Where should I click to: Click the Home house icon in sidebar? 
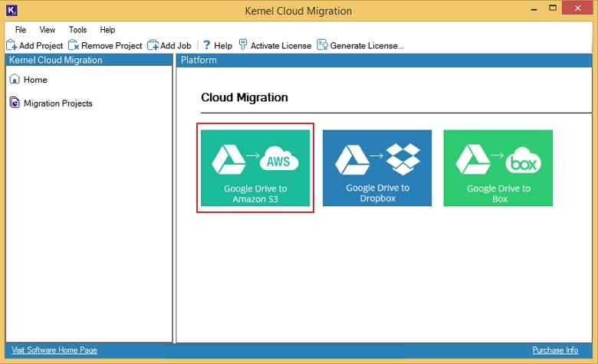coord(15,79)
